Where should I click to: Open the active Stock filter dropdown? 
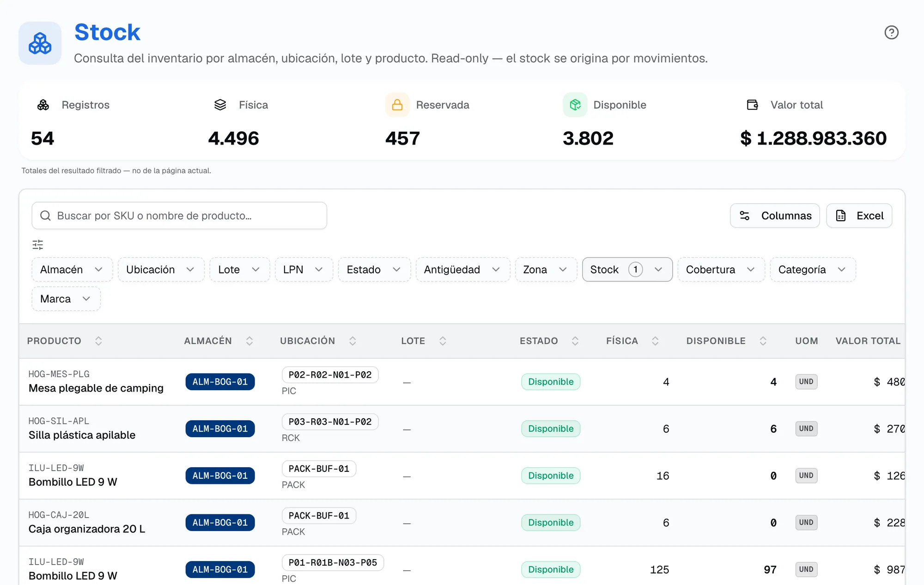tap(627, 270)
